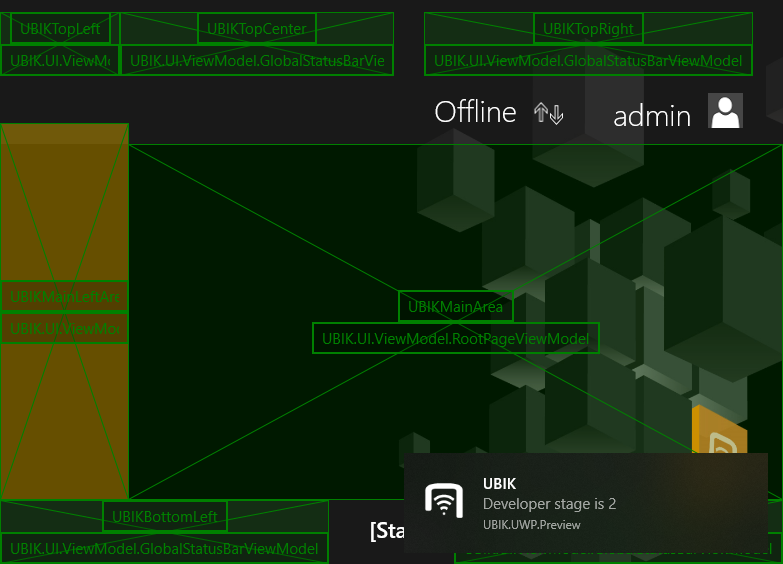Open the admin user avatar icon
Screen dimensions: 783x564
pyautogui.click(x=725, y=111)
